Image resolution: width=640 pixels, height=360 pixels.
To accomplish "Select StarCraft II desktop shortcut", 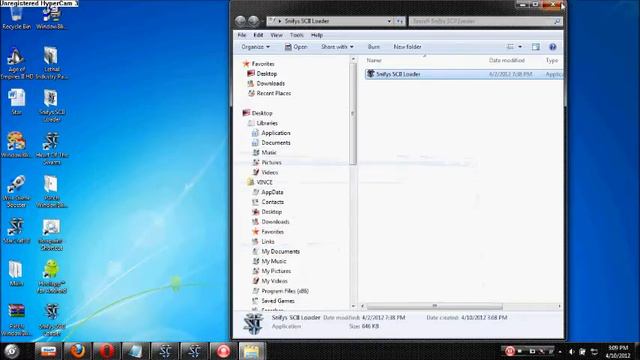I will 16,231.
